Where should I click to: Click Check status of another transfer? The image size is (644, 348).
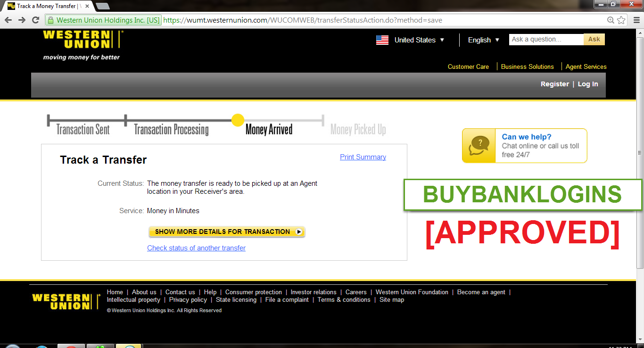pyautogui.click(x=196, y=248)
